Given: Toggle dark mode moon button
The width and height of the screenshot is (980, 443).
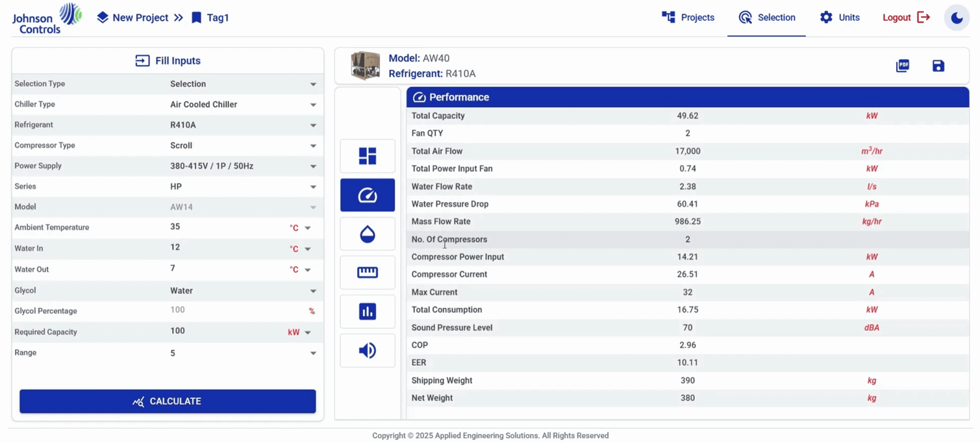Looking at the screenshot, I should pyautogui.click(x=957, y=18).
